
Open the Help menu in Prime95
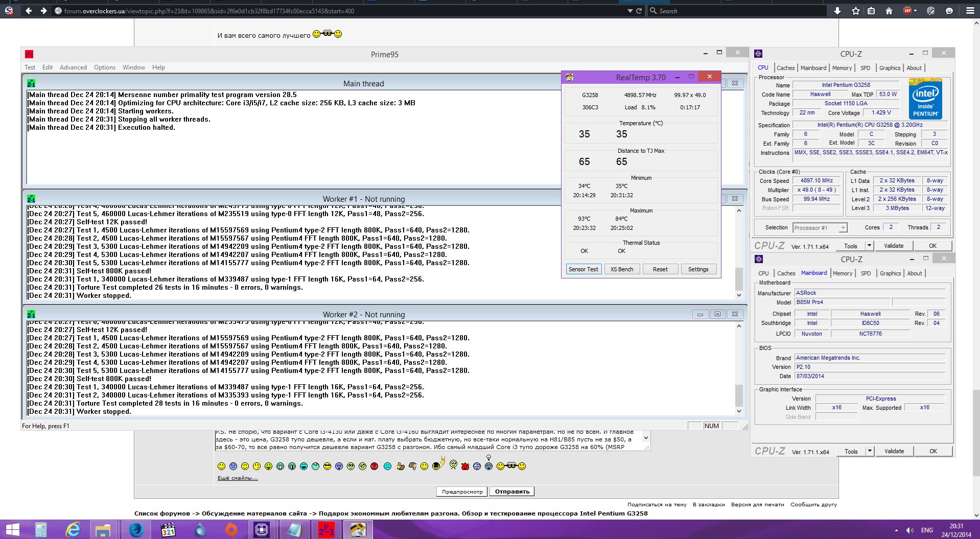click(158, 67)
